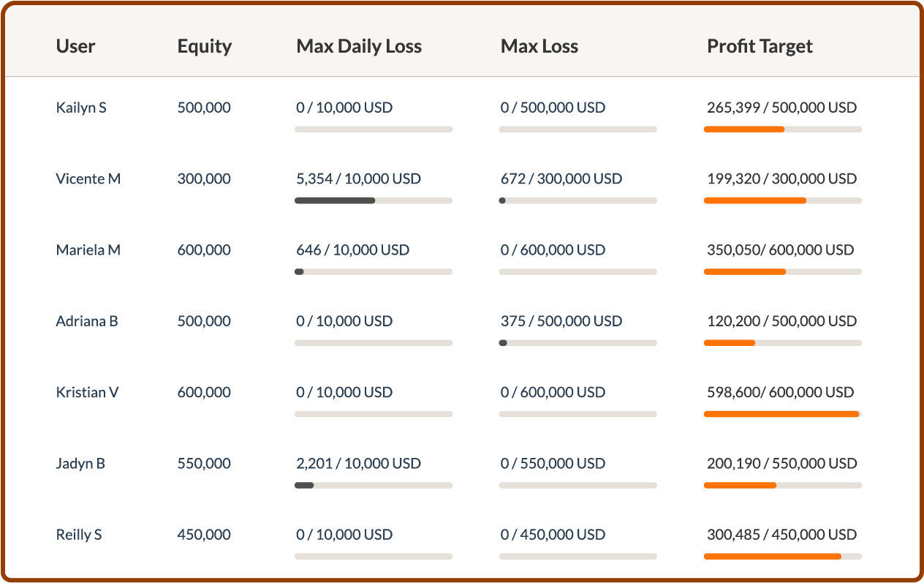Select user Reilly S
This screenshot has height=583, width=924.
tap(79, 535)
